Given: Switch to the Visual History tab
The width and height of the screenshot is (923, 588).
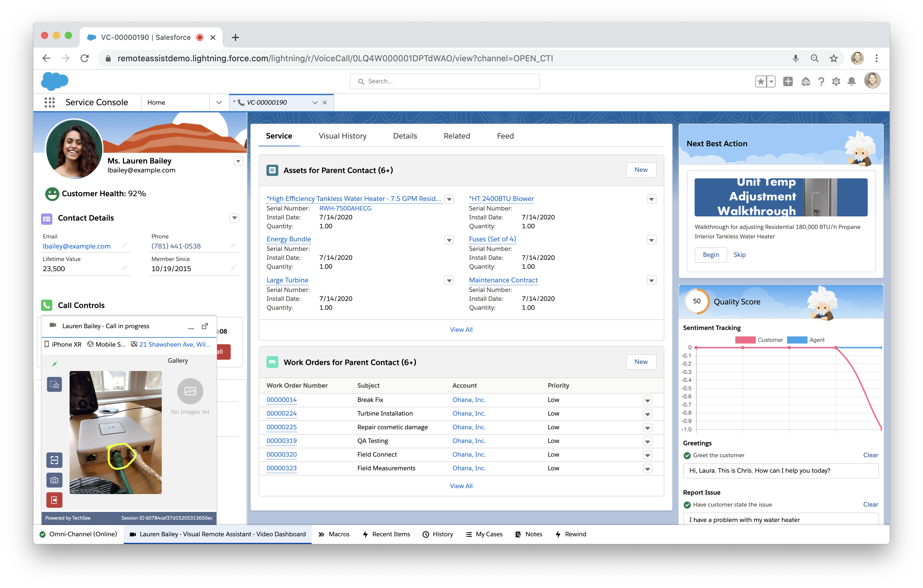Looking at the screenshot, I should pyautogui.click(x=342, y=136).
